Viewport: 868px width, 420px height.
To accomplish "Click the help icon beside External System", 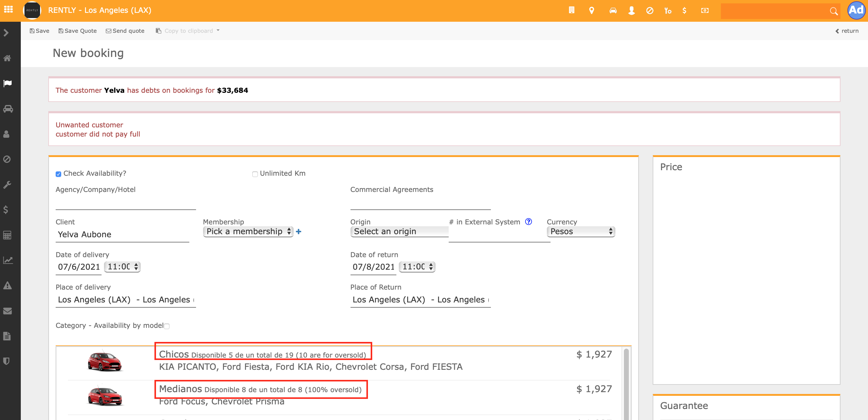I will click(528, 222).
